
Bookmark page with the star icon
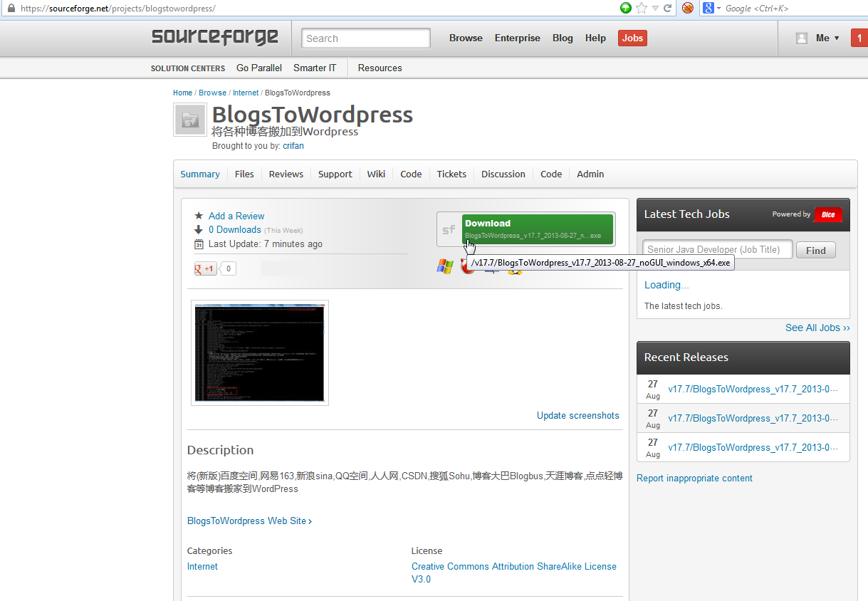pos(642,8)
